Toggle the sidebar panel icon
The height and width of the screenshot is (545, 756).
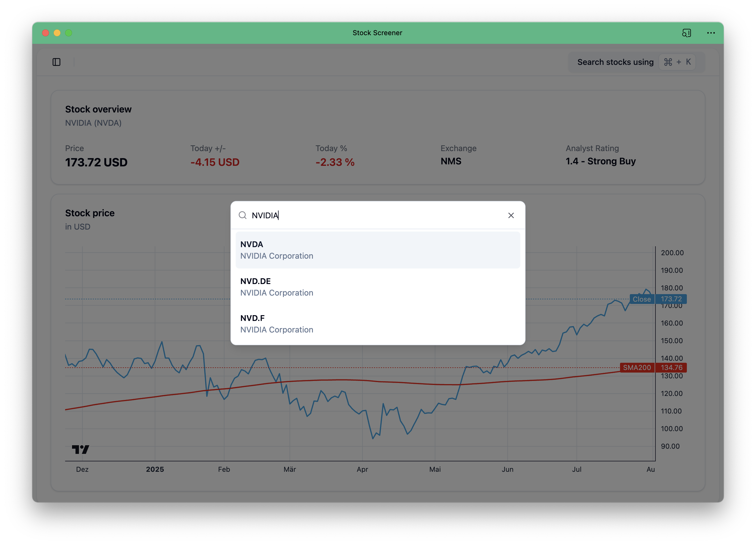coord(56,62)
